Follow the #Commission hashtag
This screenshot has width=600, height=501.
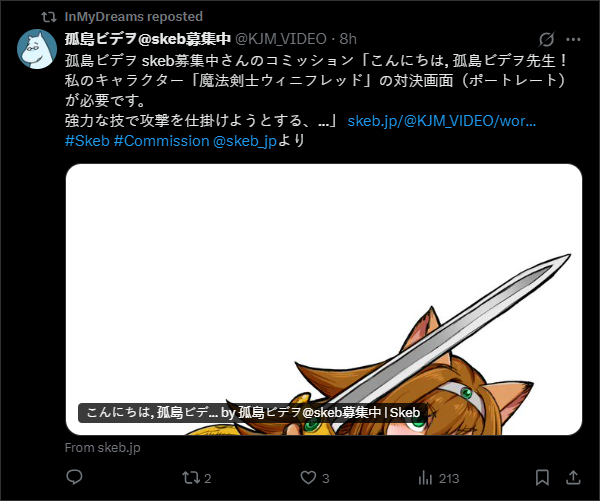click(x=161, y=141)
